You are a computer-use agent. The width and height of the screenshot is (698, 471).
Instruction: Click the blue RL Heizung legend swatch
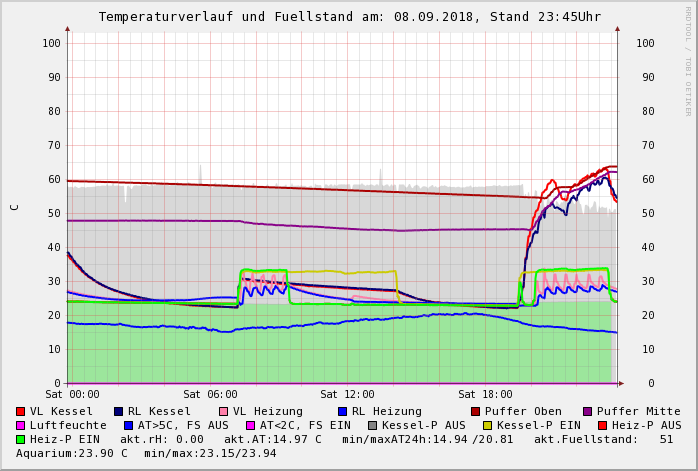click(x=342, y=411)
